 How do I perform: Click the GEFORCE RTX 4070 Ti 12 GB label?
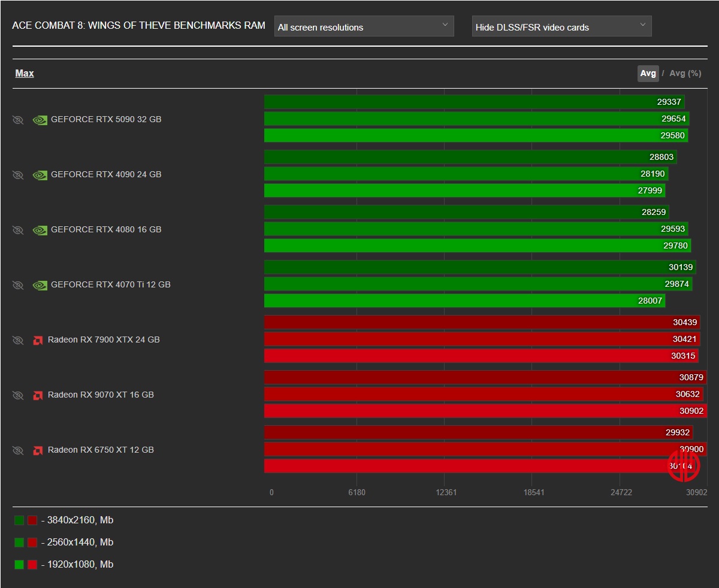(111, 284)
